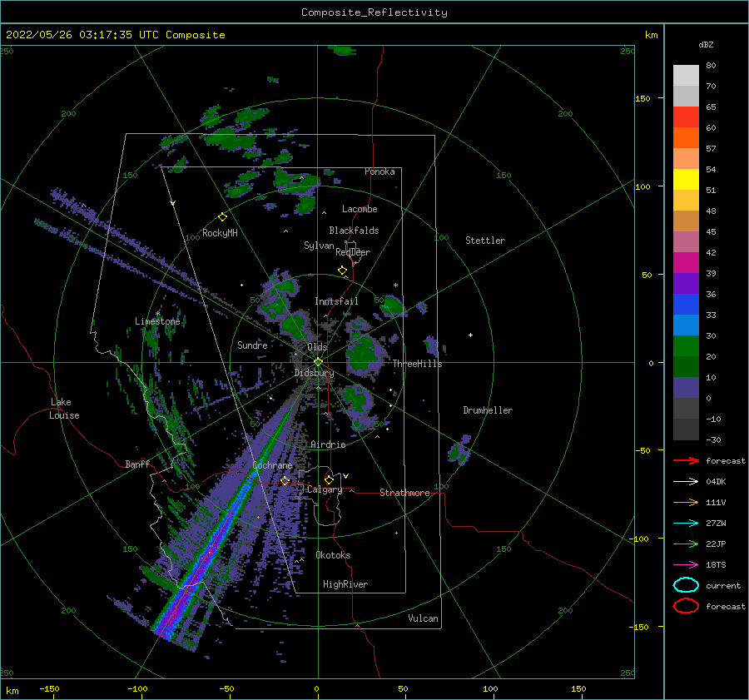The image size is (749, 700).
Task: Click the Stettler city label
Action: pos(485,241)
